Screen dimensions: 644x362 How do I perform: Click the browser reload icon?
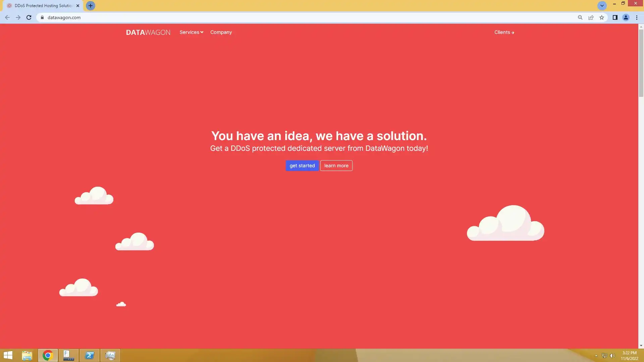[x=29, y=17]
